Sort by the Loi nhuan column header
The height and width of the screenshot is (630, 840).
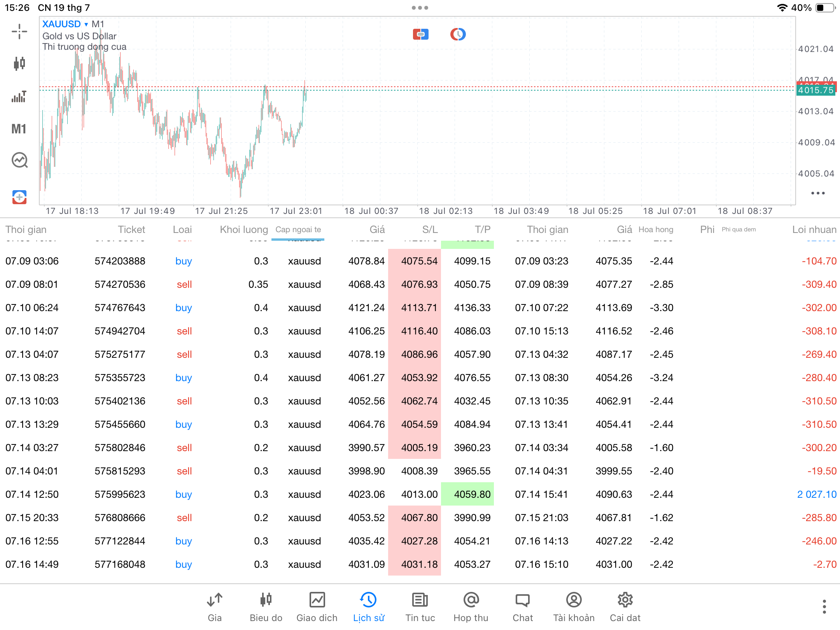pyautogui.click(x=814, y=229)
